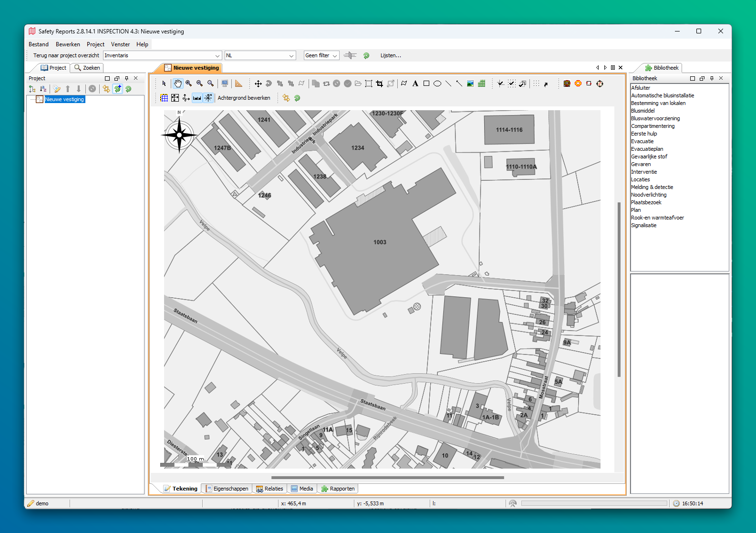Toggle the grid display button
The image size is (756, 533).
click(164, 98)
